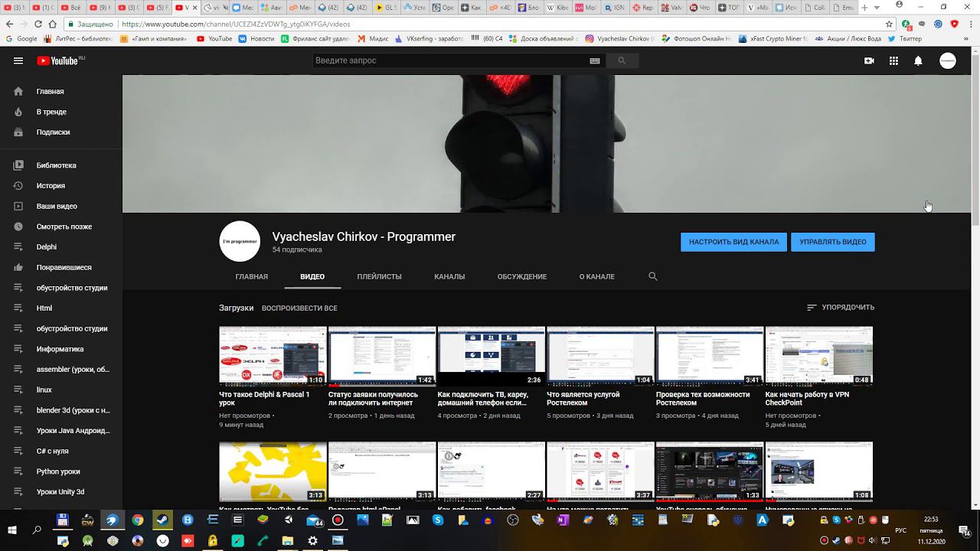Open the Chrome three-dot menu
This screenshot has width=980, height=551.
click(970, 24)
